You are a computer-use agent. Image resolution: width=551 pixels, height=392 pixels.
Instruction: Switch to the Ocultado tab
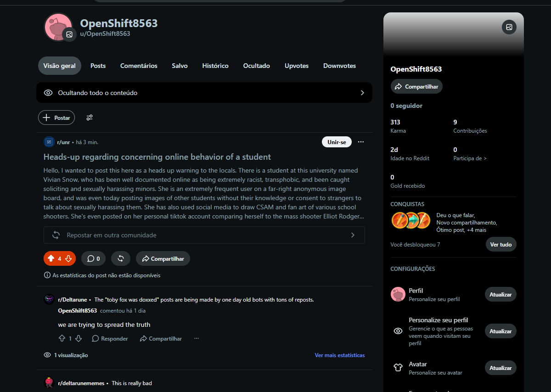[x=257, y=66]
